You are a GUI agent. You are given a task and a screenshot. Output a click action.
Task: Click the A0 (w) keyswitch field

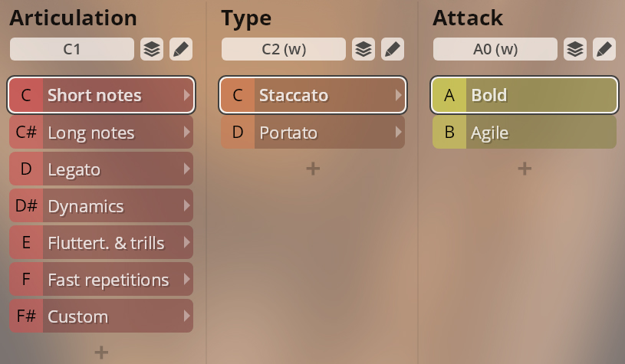(495, 49)
